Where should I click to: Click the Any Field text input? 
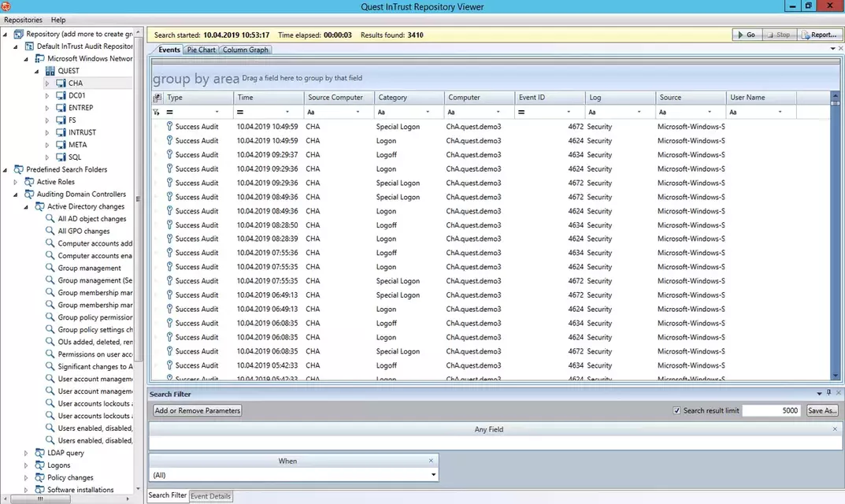pyautogui.click(x=495, y=443)
